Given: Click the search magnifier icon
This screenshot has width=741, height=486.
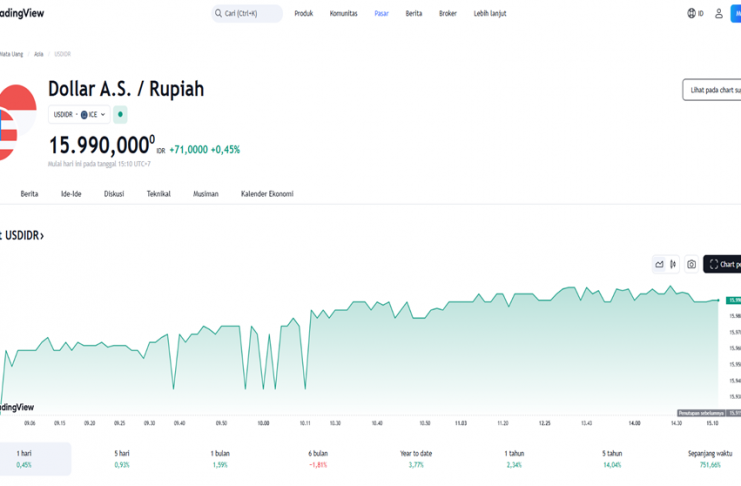Looking at the screenshot, I should click(218, 14).
